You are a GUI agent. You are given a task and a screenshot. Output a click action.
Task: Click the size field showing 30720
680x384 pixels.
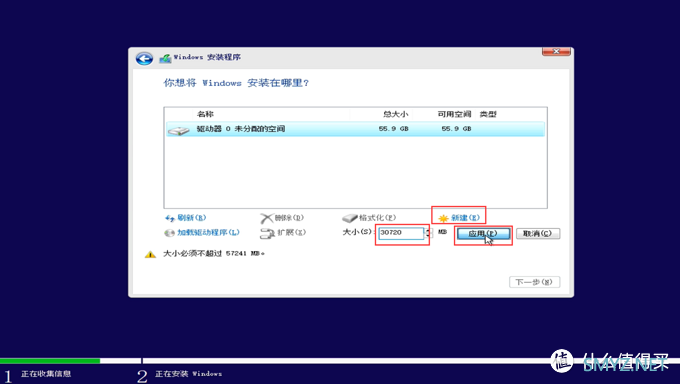[x=401, y=233]
